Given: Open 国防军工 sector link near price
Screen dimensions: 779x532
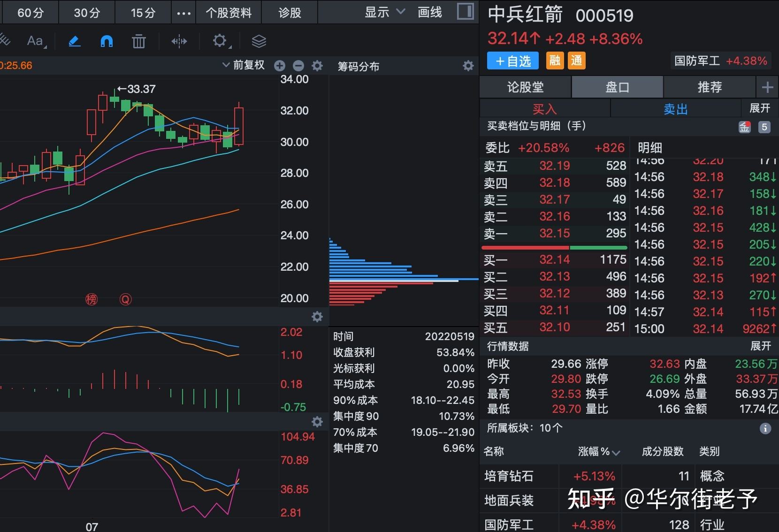Looking at the screenshot, I should click(x=720, y=61).
